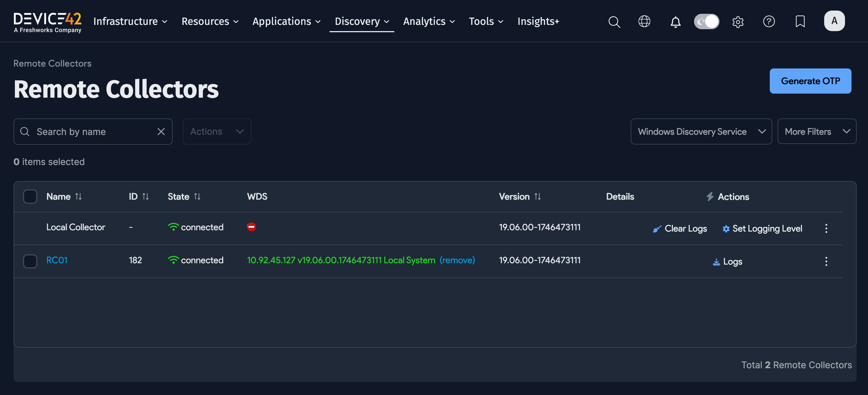Click the help question mark icon
This screenshot has width=868, height=395.
click(769, 22)
